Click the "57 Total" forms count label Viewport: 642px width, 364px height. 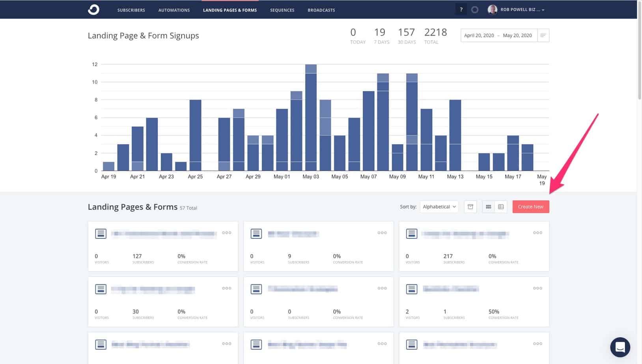click(x=188, y=208)
